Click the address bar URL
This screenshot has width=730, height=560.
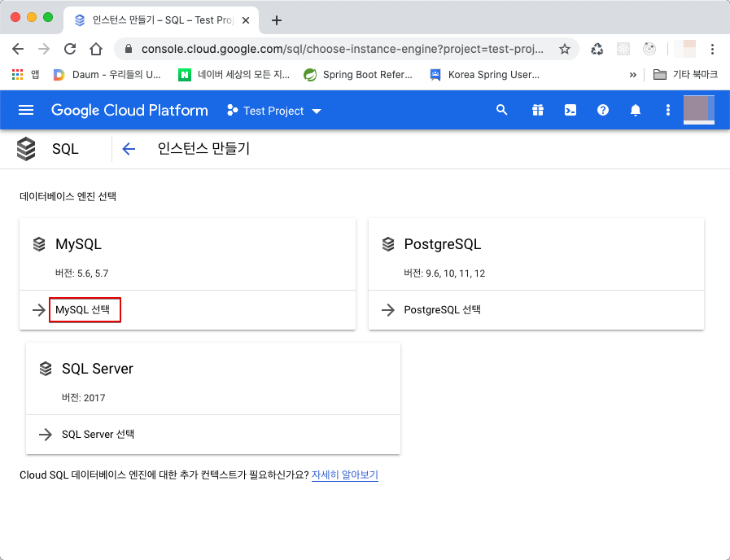pyautogui.click(x=342, y=49)
